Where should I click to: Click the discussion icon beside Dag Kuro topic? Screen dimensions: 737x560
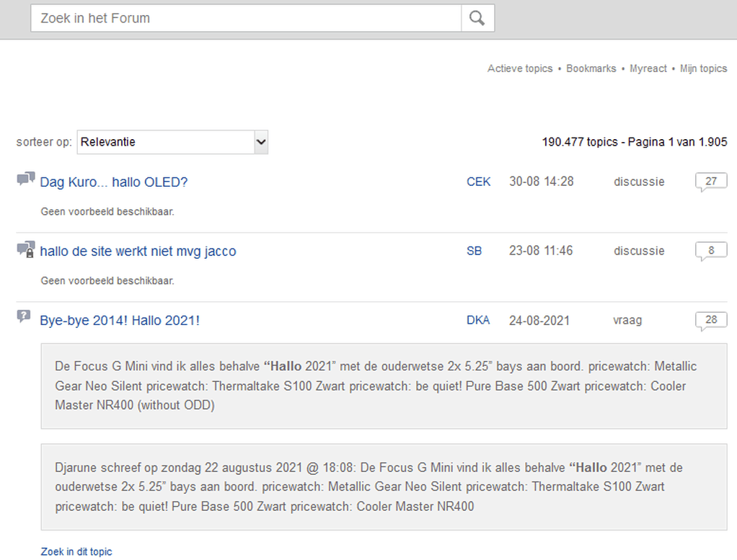26,179
